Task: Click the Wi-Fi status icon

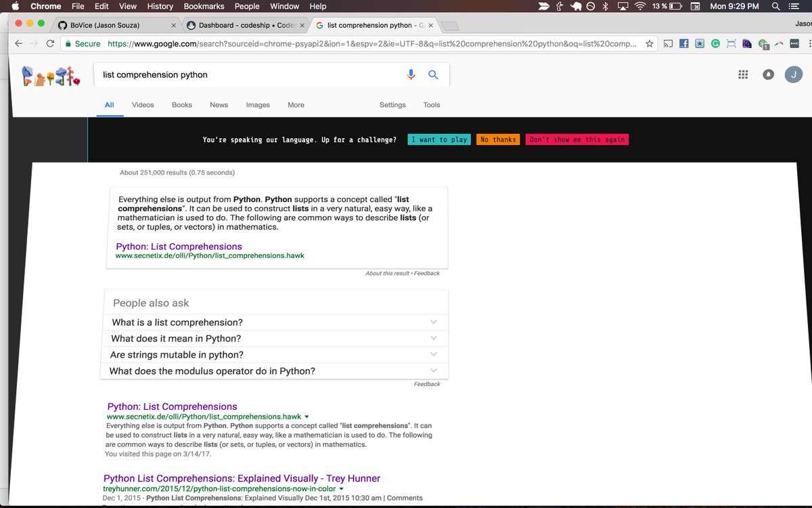Action: tap(639, 6)
